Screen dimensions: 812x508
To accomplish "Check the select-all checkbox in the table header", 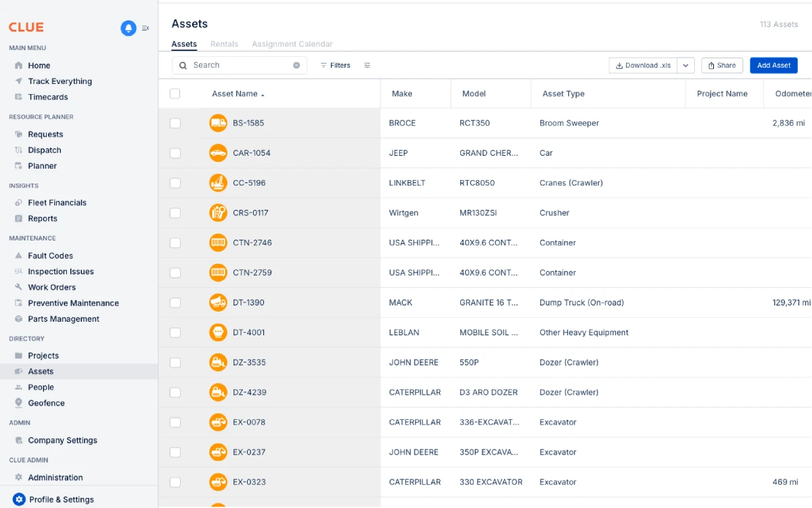I will pyautogui.click(x=175, y=93).
